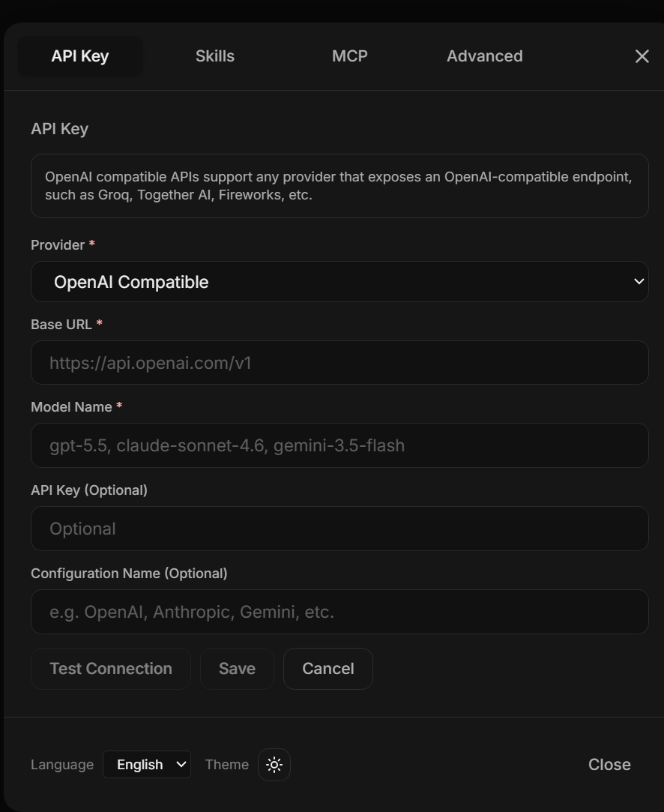The width and height of the screenshot is (664, 812).
Task: Click the Theme label
Action: (226, 764)
